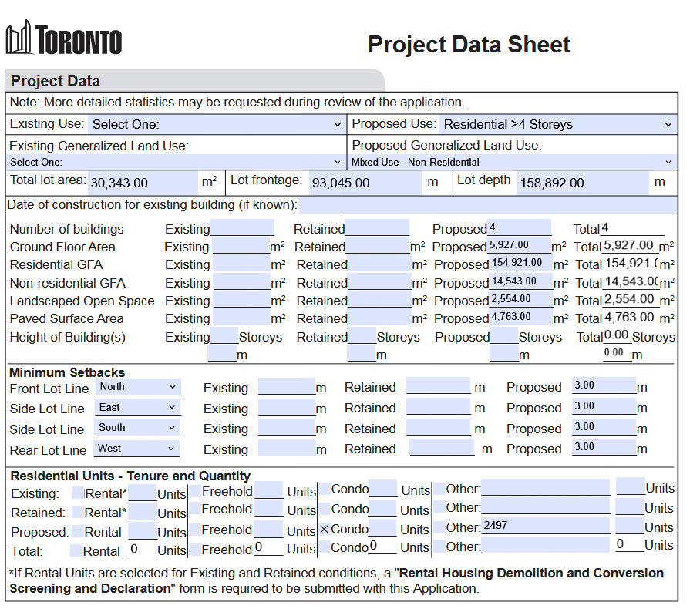Viewport: 700px width, 609px height.
Task: Select the Proposed Residential GFA field
Action: (x=521, y=264)
